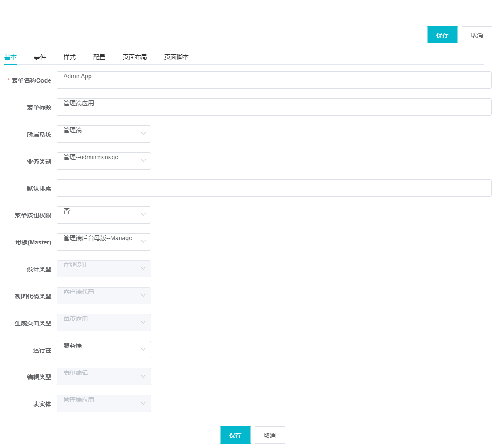Open the 所属系统 dropdown
This screenshot has height=448, width=496.
coord(104,134)
